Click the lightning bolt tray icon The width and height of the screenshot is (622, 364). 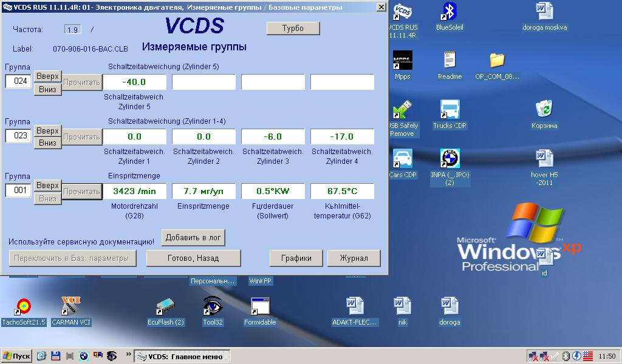click(x=577, y=356)
